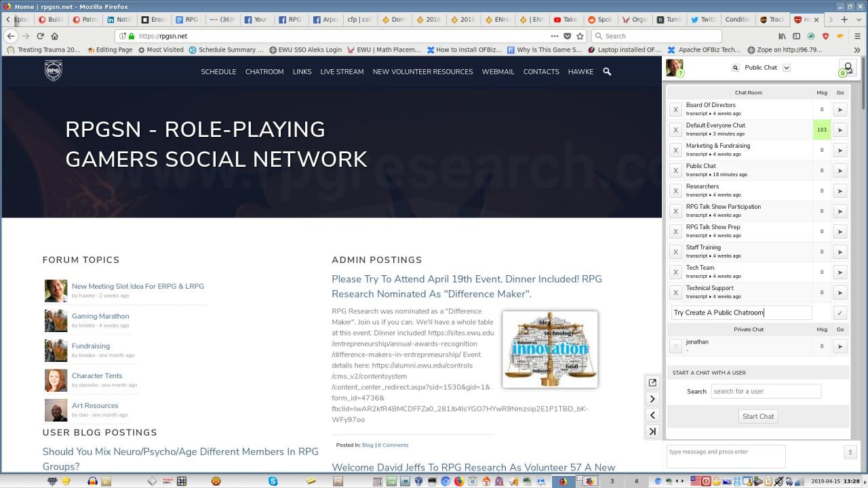Click the chat room search magnifier icon
This screenshot has width=868, height=488.
coord(736,68)
